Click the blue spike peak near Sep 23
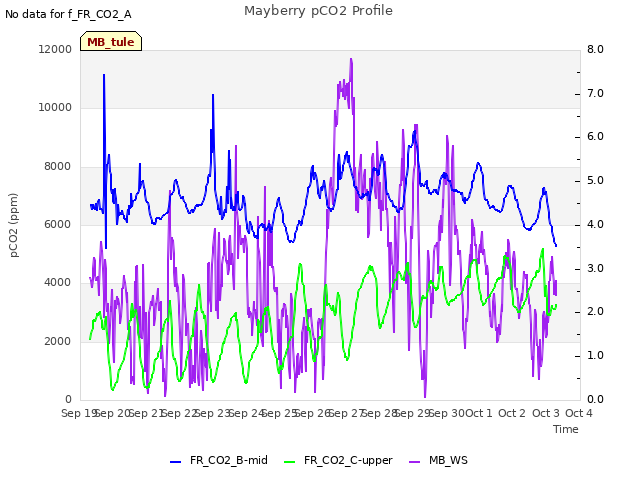Viewport: 640px width, 480px height. click(x=213, y=95)
